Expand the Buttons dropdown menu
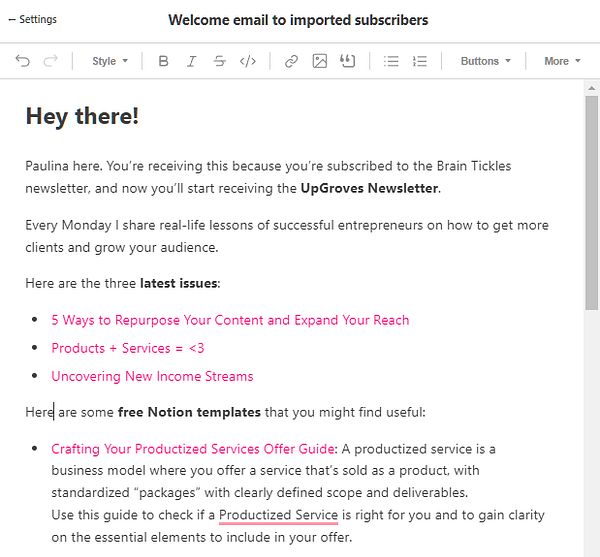600x557 pixels. (486, 61)
